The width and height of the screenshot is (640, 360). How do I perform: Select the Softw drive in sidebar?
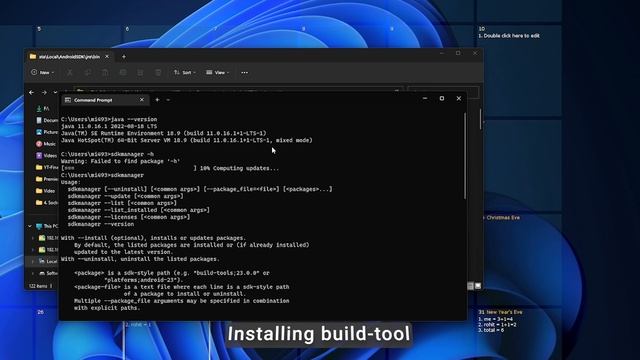coord(48,273)
